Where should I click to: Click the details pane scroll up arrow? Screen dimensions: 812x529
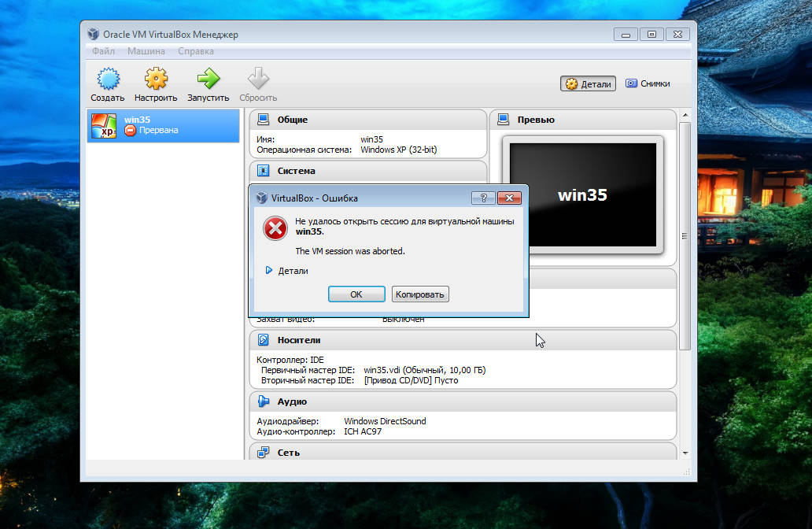[x=685, y=115]
